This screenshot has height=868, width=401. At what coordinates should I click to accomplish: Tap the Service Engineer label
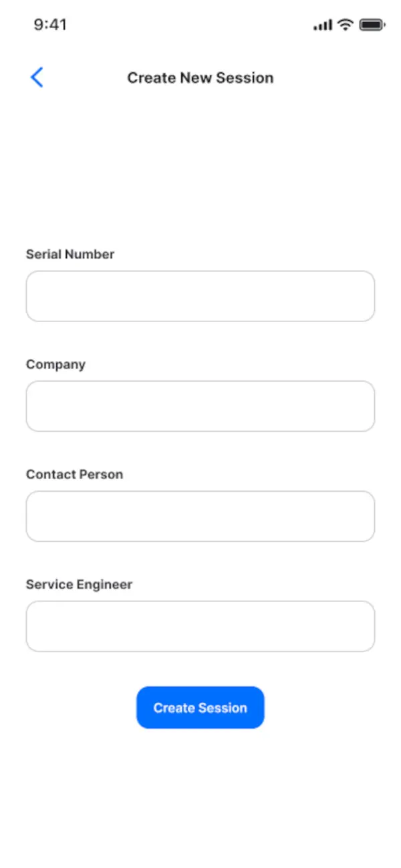click(x=80, y=584)
